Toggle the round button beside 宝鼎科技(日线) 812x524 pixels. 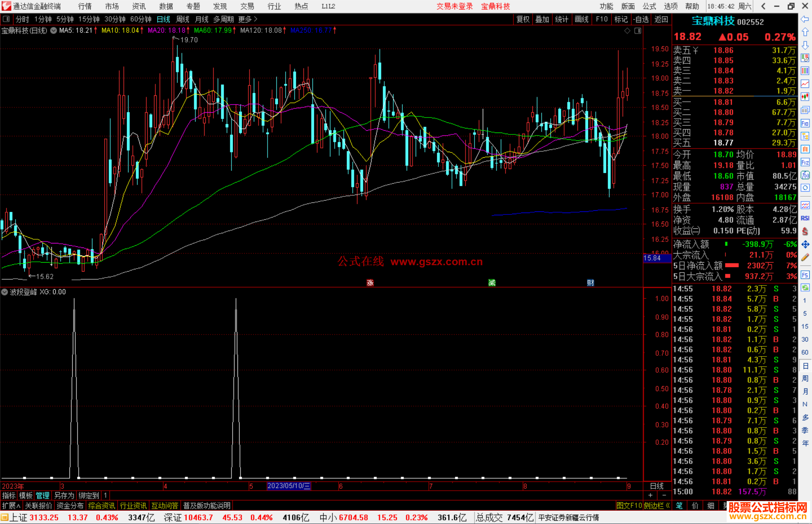54,30
